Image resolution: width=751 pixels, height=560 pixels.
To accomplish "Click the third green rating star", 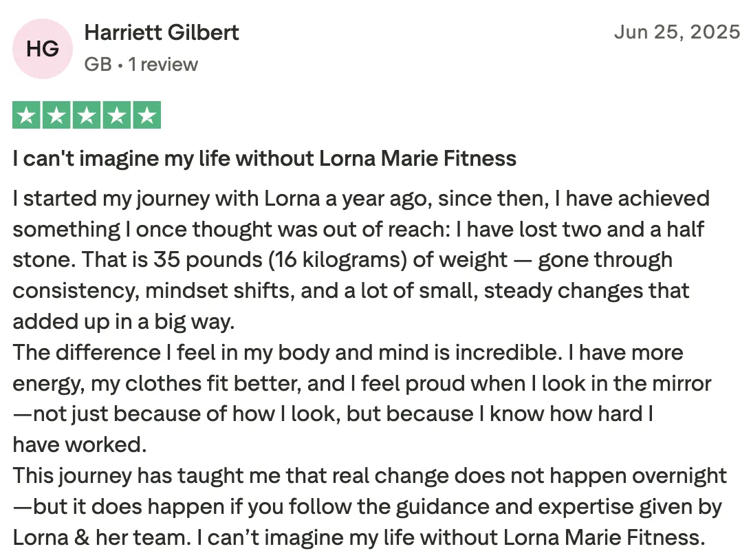I will coord(87,115).
